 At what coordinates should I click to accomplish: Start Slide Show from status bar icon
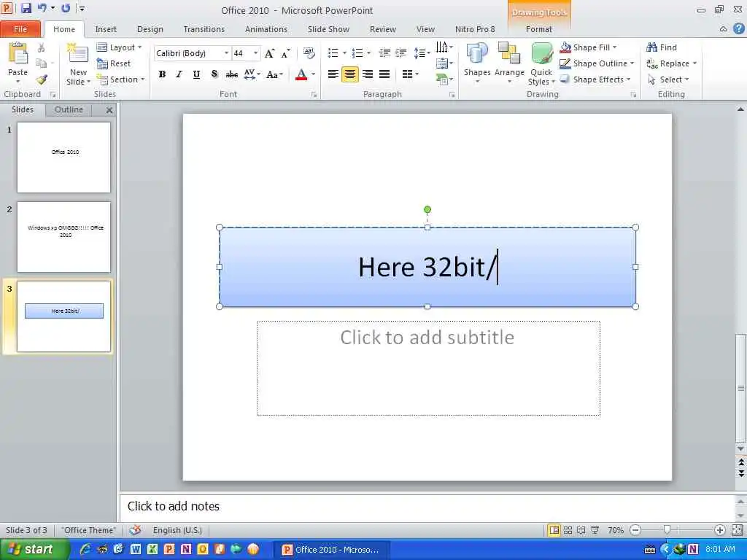595,530
